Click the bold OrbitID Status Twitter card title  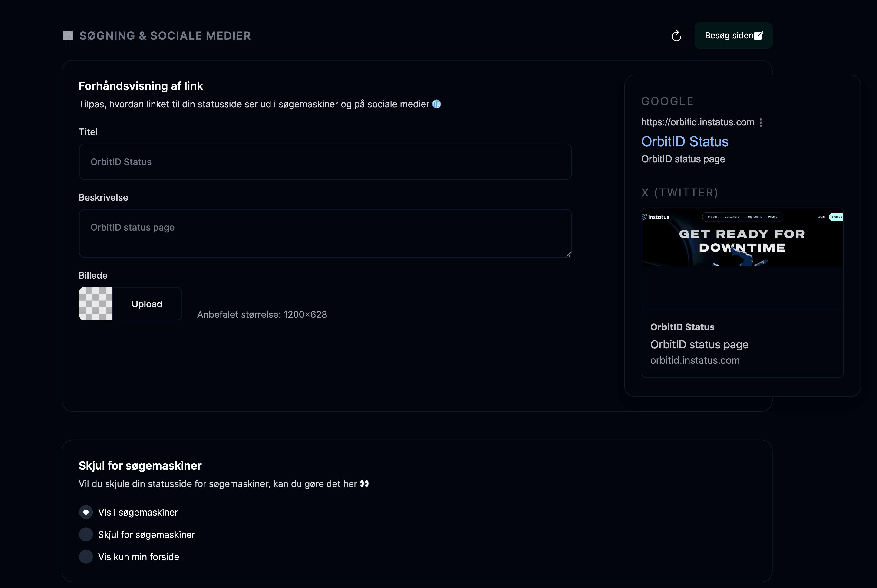point(682,327)
